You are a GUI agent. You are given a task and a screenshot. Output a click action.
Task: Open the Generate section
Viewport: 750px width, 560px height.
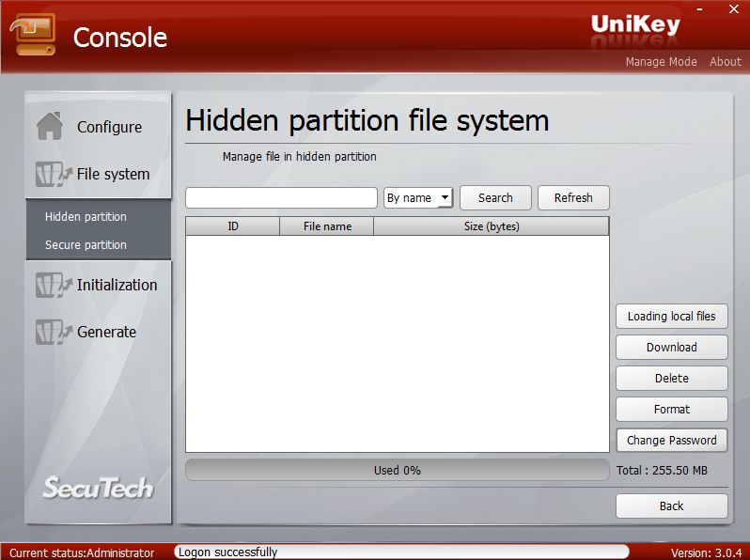pos(106,332)
